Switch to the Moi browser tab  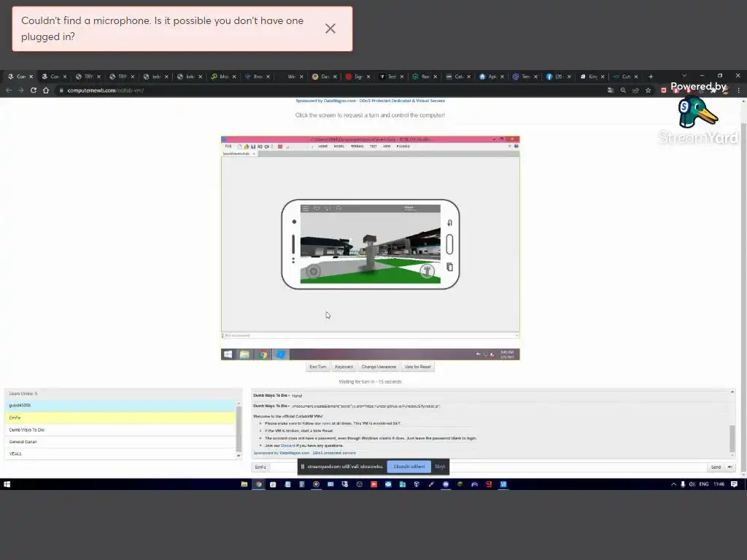[x=224, y=76]
